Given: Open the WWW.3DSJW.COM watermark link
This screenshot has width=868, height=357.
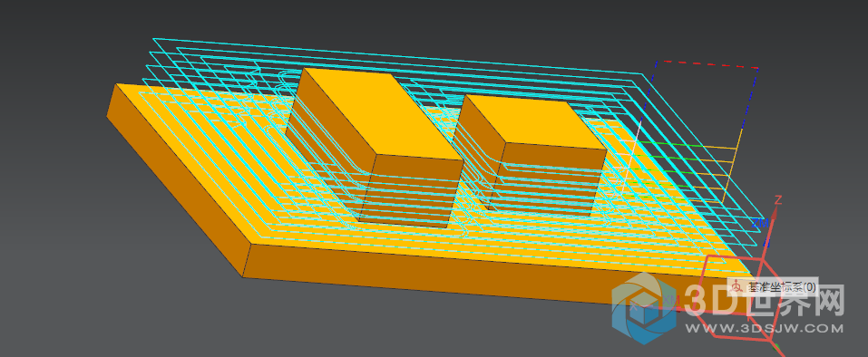Looking at the screenshot, I should 764,328.
